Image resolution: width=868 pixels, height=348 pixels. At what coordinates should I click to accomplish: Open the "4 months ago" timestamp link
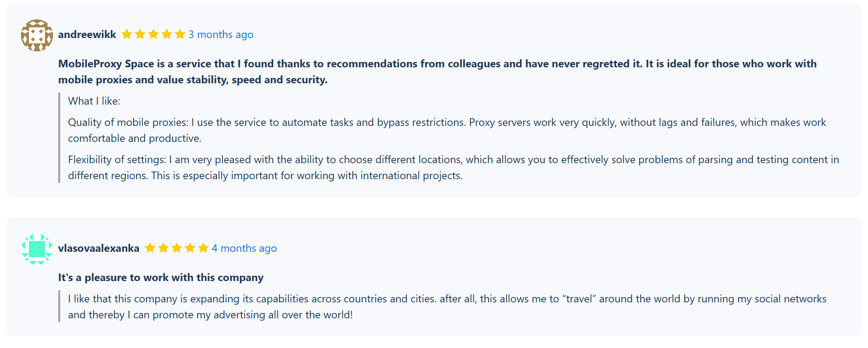point(244,248)
